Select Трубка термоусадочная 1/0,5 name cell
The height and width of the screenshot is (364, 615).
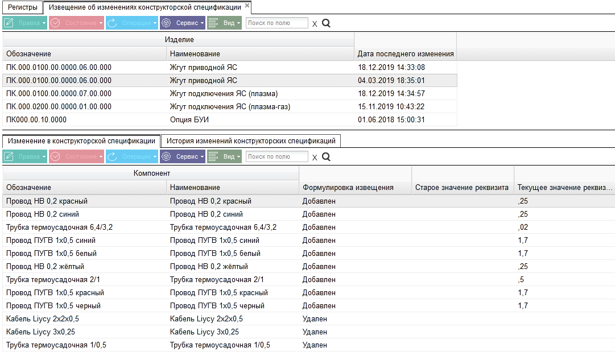pyautogui.click(x=233, y=345)
